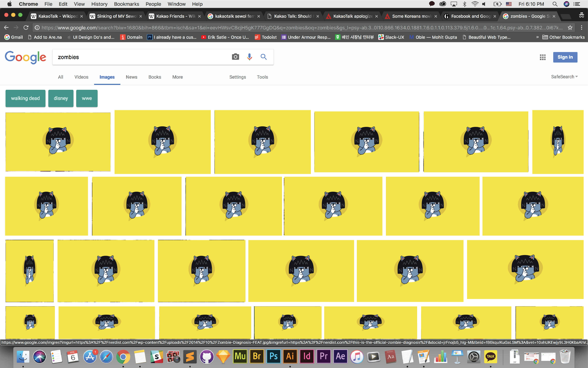Click in the zombies search field
Image resolution: width=588 pixels, height=368 pixels.
point(141,57)
